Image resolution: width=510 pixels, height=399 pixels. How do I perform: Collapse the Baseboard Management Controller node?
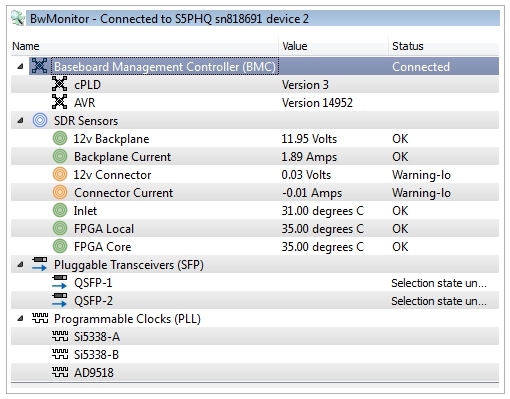coord(20,66)
